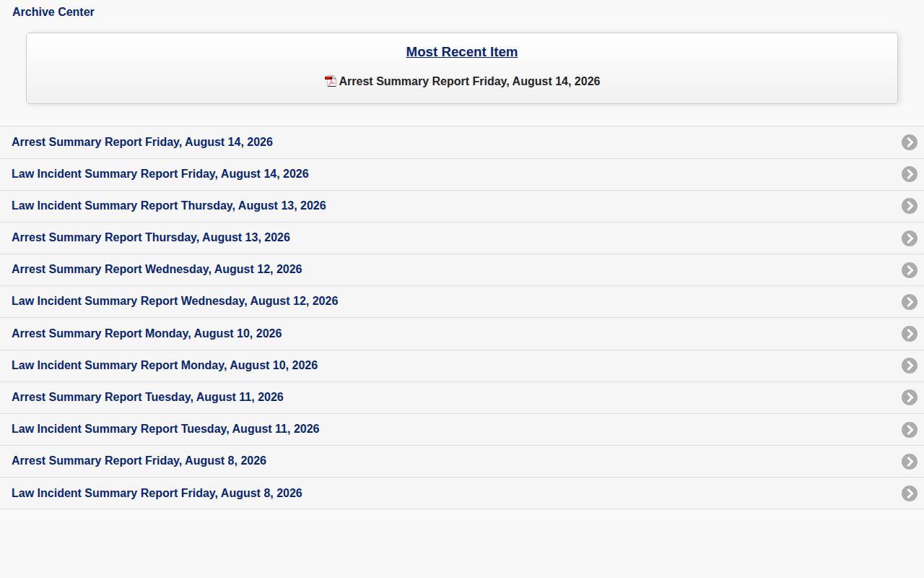Click arrow icon on Arrest Summary Friday, August 8 row
924x578 pixels.
pos(910,462)
